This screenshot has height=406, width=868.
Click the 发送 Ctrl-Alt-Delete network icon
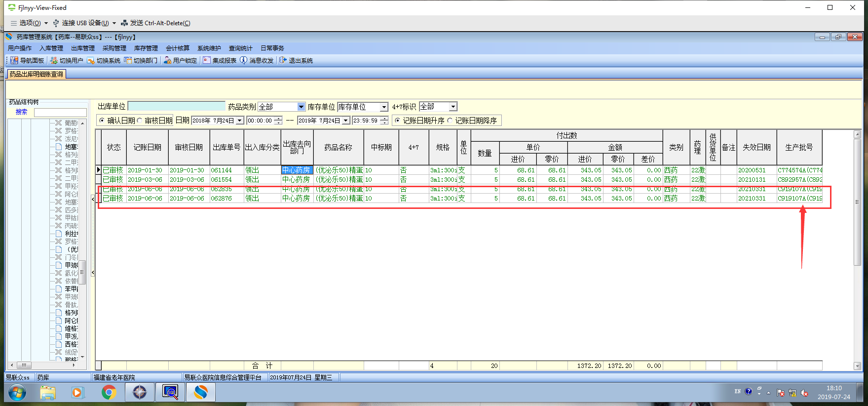[x=124, y=23]
